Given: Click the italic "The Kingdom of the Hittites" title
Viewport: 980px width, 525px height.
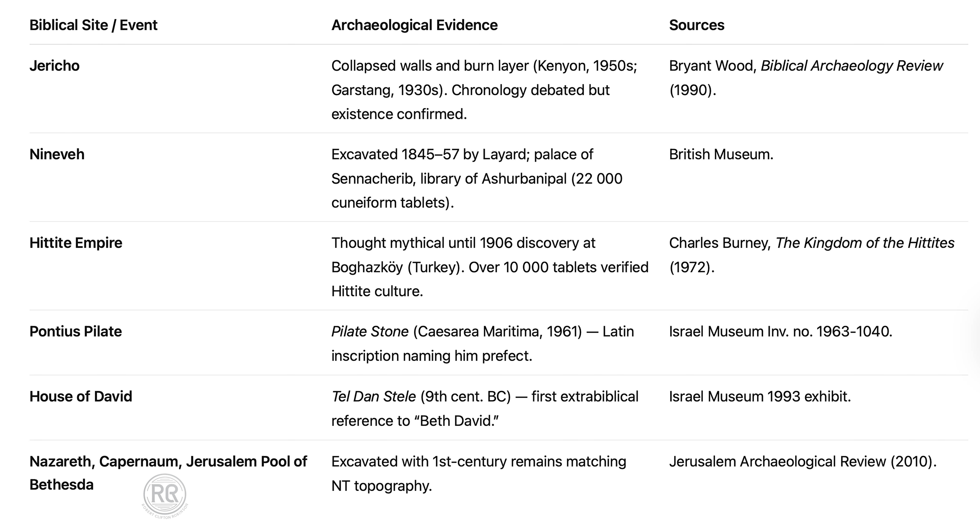Looking at the screenshot, I should [x=865, y=243].
